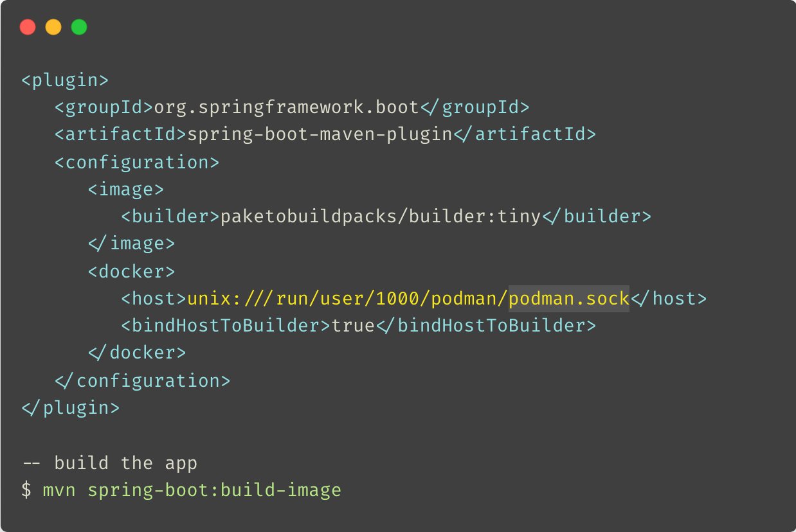Click the opening <artifactId> tag
Viewport: 796px width, 532px height.
tap(121, 134)
